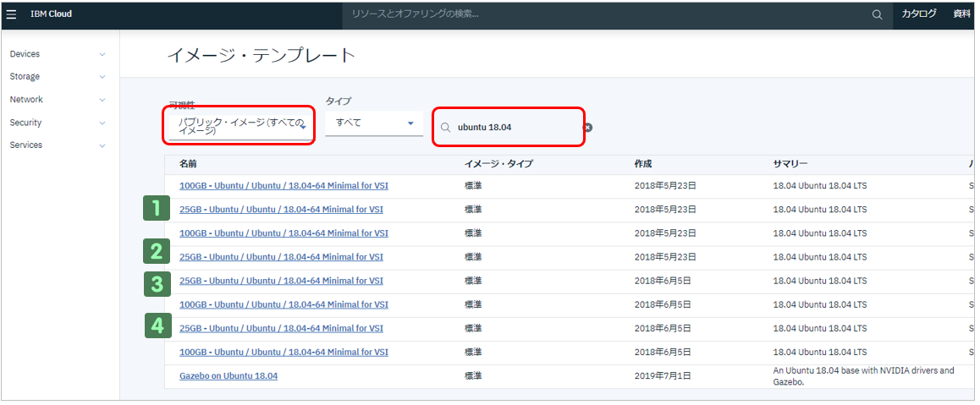Sort by the 作成 column header
This screenshot has height=405, width=980.
[x=643, y=164]
